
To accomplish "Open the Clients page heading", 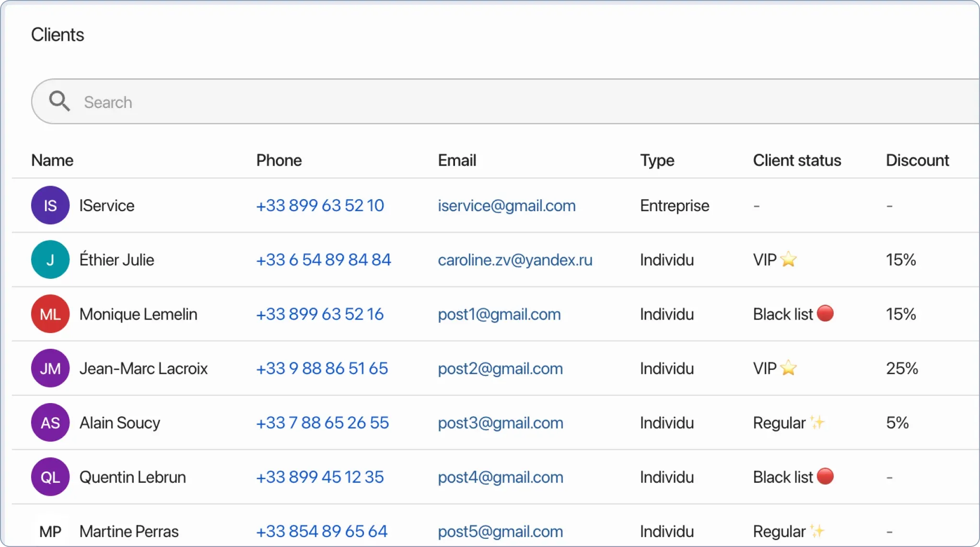I will coord(58,34).
